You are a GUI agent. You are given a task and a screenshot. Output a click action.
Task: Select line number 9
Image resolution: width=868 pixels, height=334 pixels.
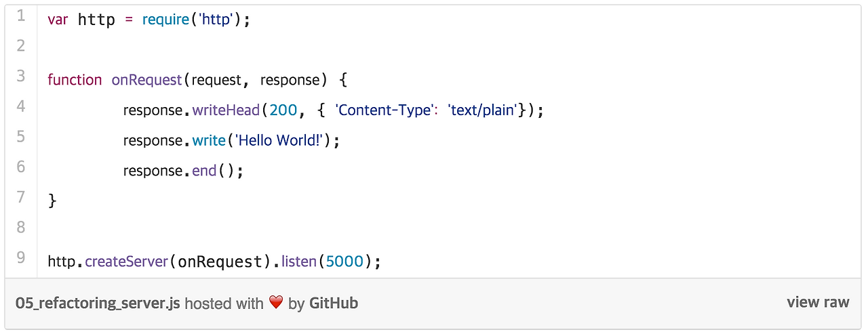tap(21, 257)
